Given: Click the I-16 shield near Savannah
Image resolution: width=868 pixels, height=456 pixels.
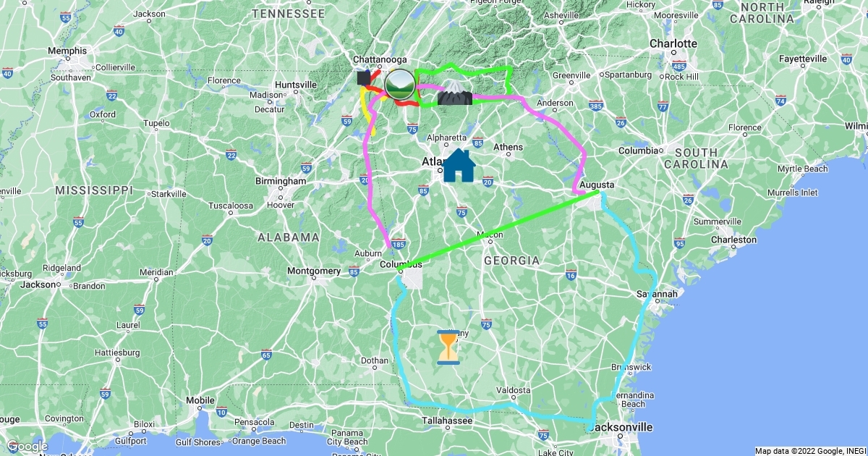Looking at the screenshot, I should [x=571, y=275].
